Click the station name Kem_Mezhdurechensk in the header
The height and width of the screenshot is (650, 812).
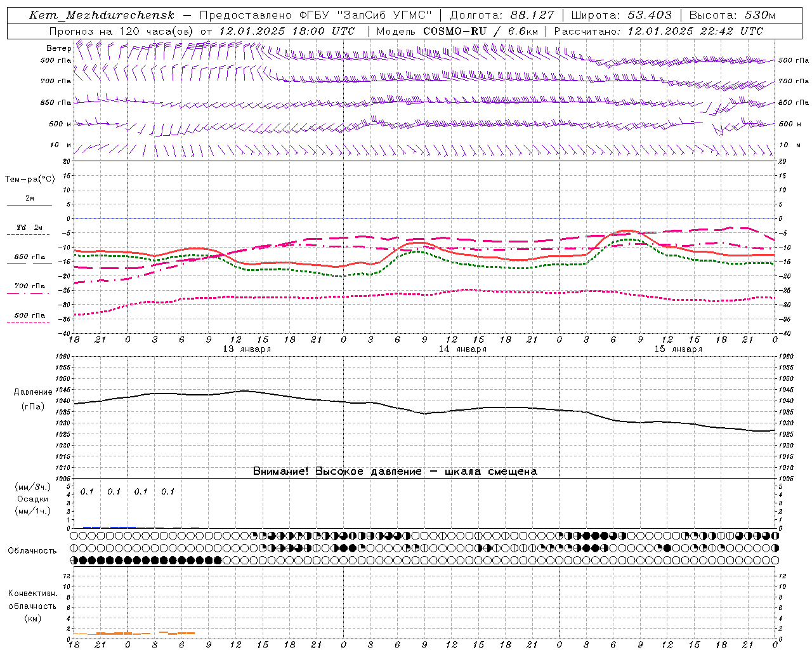pos(101,15)
